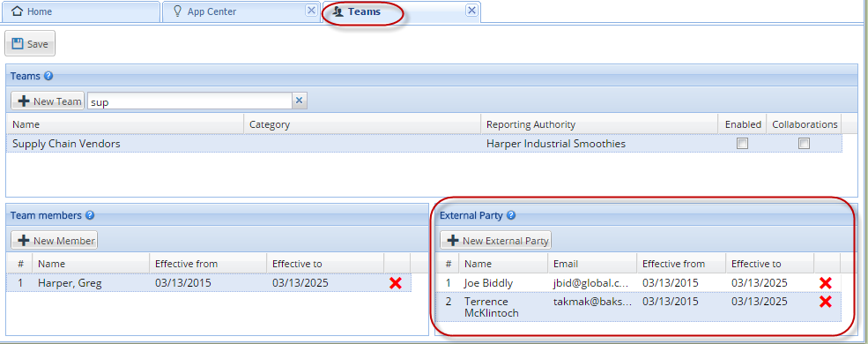
Task: Select external party Terrence McKlintoch
Action: (x=492, y=307)
